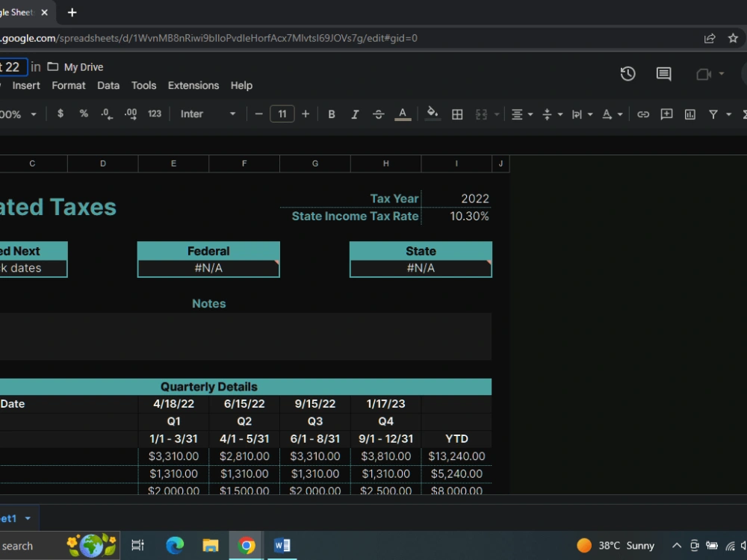
Task: Open Microsoft Word from the taskbar
Action: point(282,545)
